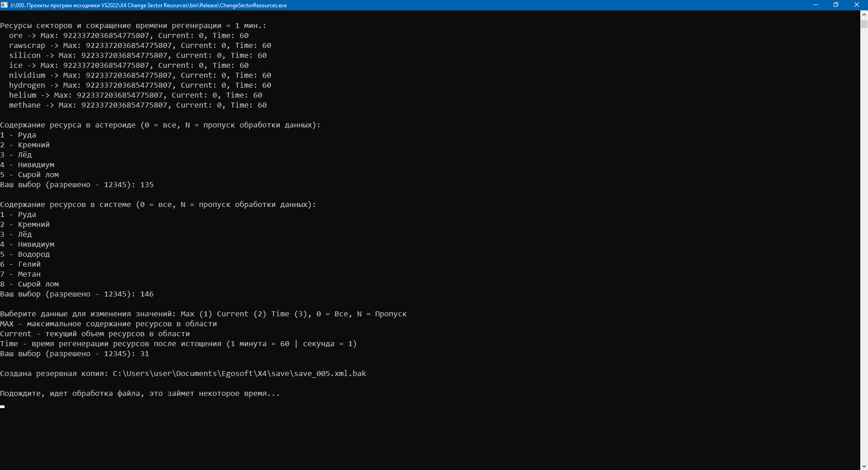
Task: Click the console app icon in title bar
Action: click(x=5, y=5)
